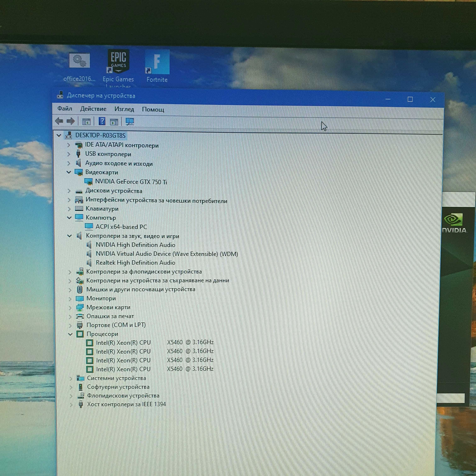Screen dimensions: 476x476
Task: Select Хост контролери за IEEE 1394
Action: point(126,404)
